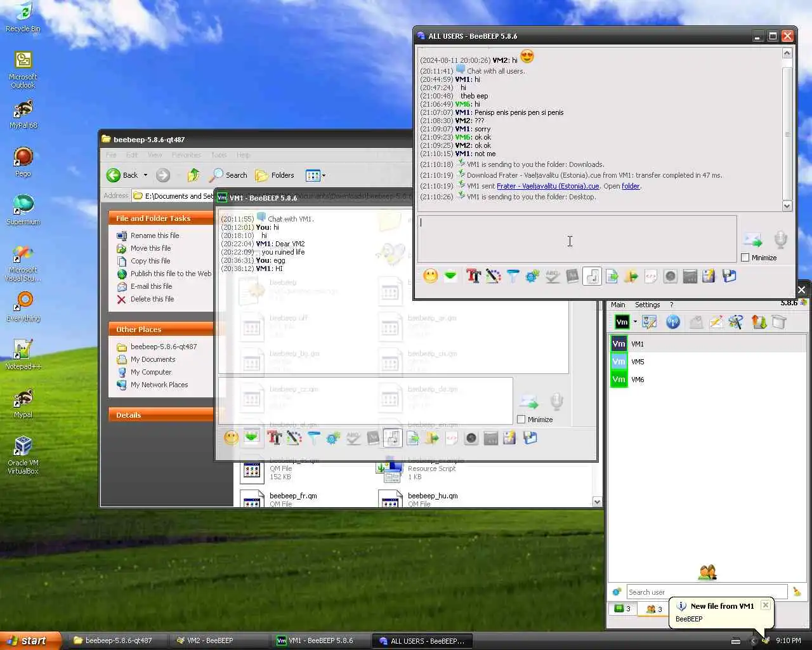Click the gray window icon in ALL USERS toolbar

690,275
